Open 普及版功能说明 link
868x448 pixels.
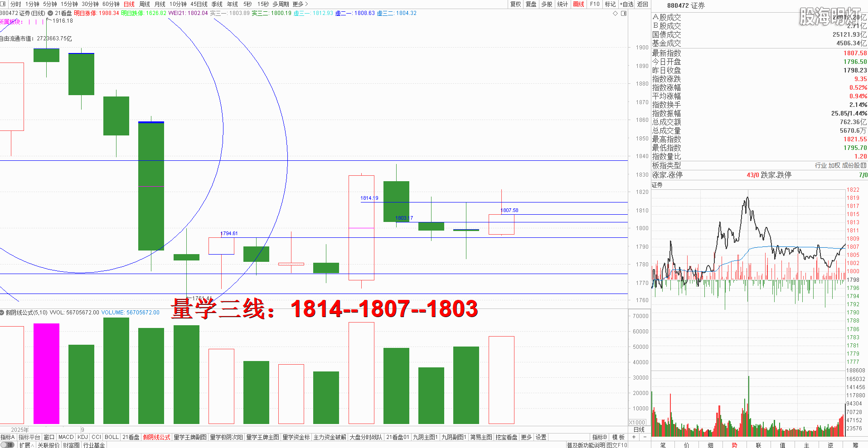[586, 445]
